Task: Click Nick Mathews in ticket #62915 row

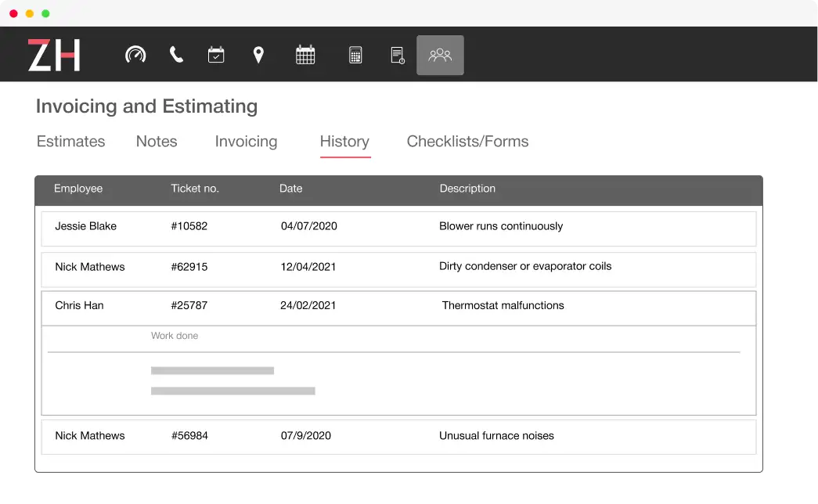Action: click(x=90, y=267)
